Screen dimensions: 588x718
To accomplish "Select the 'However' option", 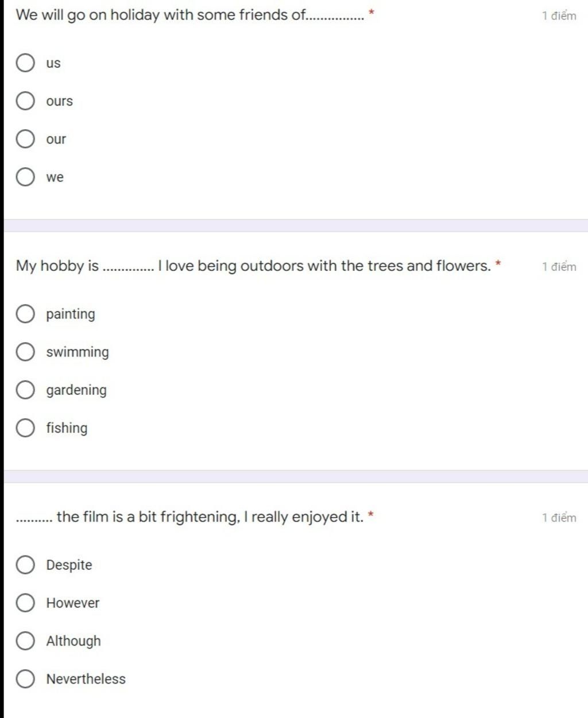I will 25,603.
